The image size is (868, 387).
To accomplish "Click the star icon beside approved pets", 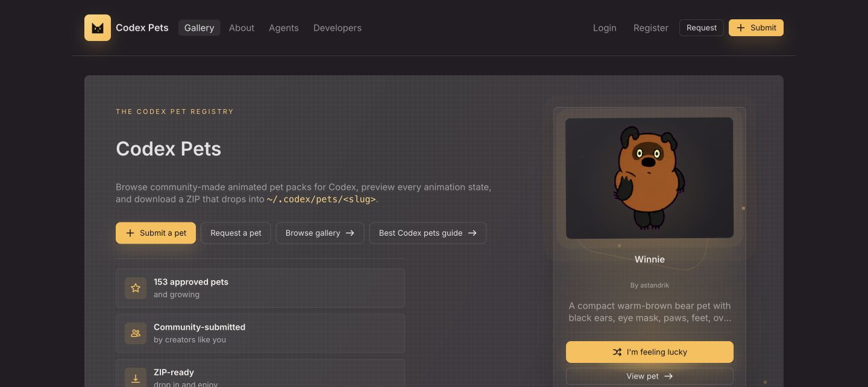I will pyautogui.click(x=136, y=288).
